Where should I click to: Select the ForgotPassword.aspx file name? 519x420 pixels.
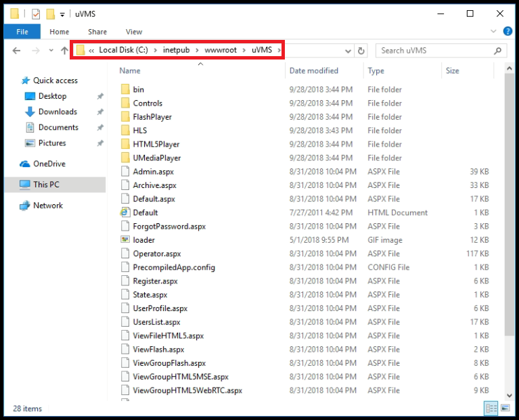tap(169, 227)
